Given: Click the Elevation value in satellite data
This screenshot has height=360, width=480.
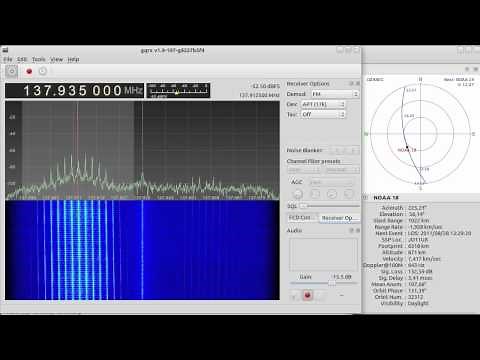Looking at the screenshot, I should 417,214.
